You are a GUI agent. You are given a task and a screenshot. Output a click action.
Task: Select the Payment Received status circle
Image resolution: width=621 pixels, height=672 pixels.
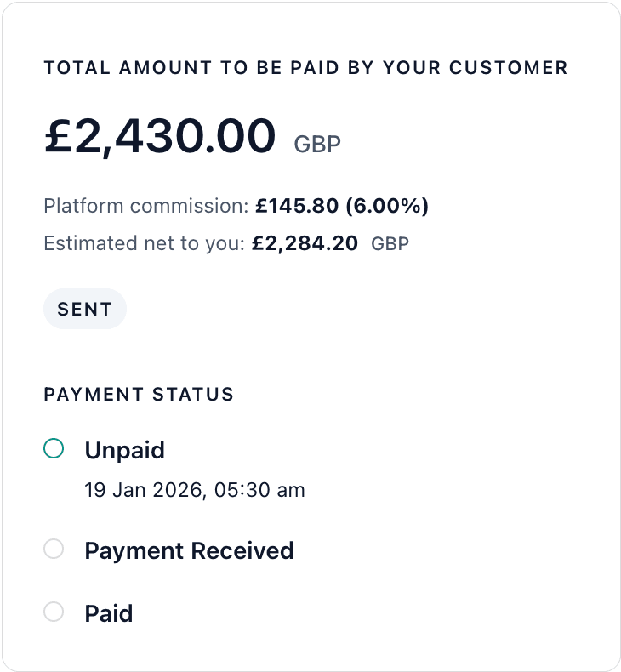tap(54, 550)
